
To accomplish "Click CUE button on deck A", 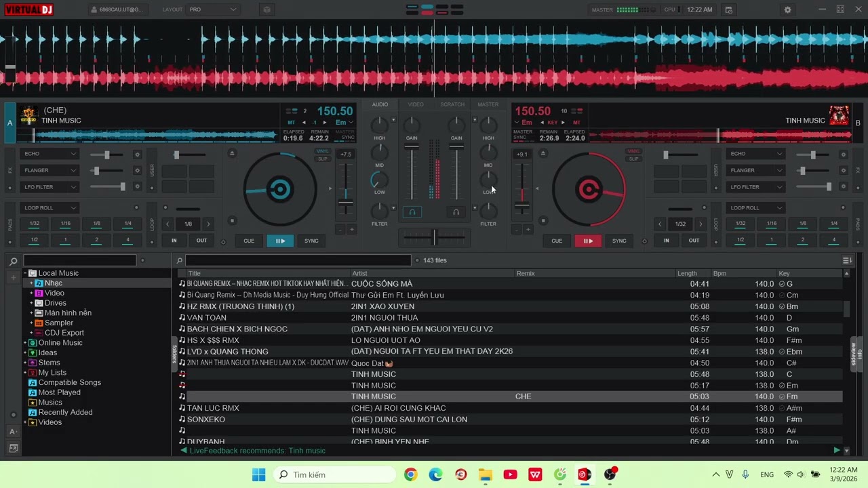I will [249, 241].
